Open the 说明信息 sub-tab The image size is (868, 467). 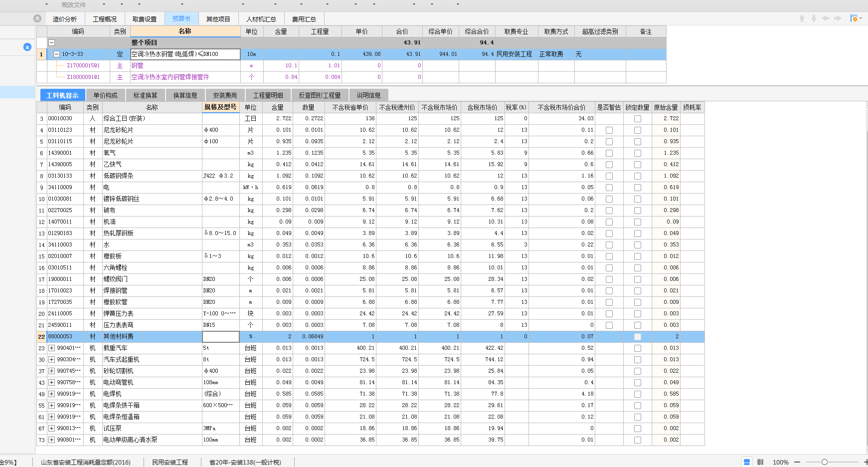tap(369, 95)
